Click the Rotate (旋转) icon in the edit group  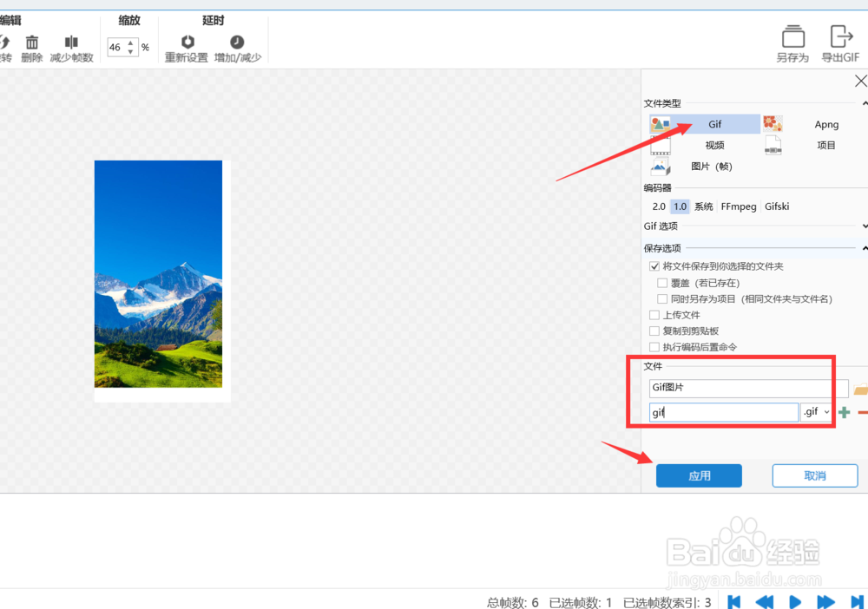pyautogui.click(x=4, y=42)
